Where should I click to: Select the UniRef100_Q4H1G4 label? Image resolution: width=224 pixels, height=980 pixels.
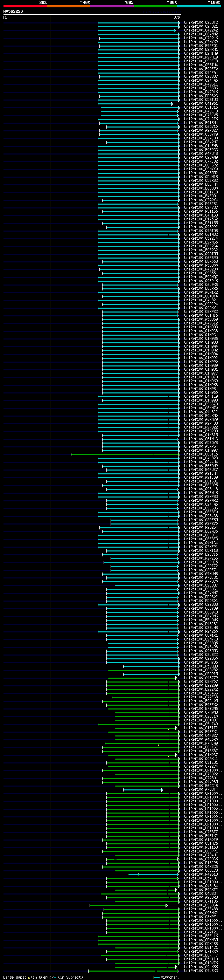tap(201, 543)
